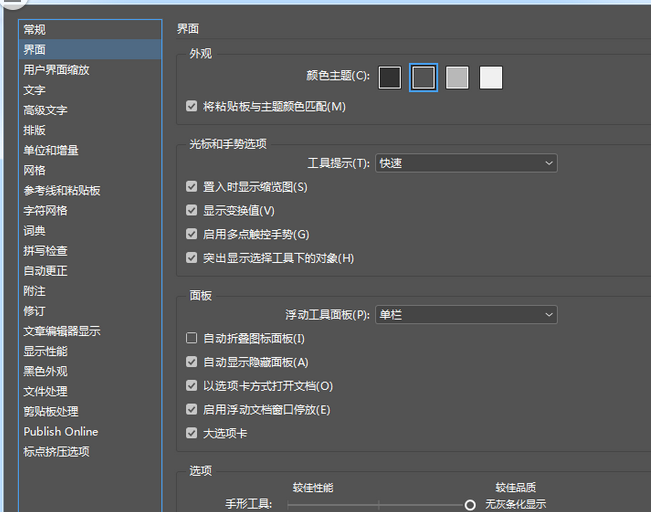
Task: Disable 置入时显示缩览图 checkbox
Action: 192,186
